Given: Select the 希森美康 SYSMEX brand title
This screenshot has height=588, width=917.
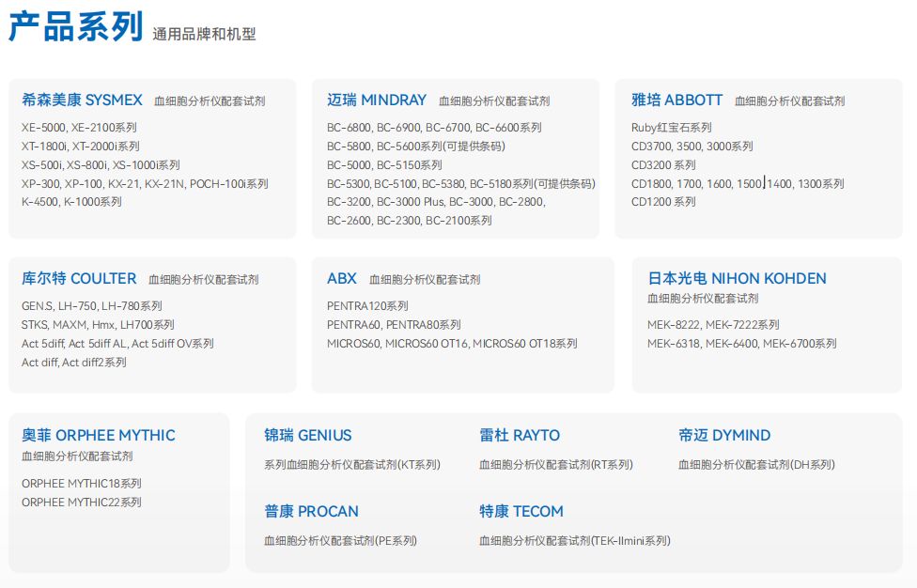Looking at the screenshot, I should click(82, 100).
